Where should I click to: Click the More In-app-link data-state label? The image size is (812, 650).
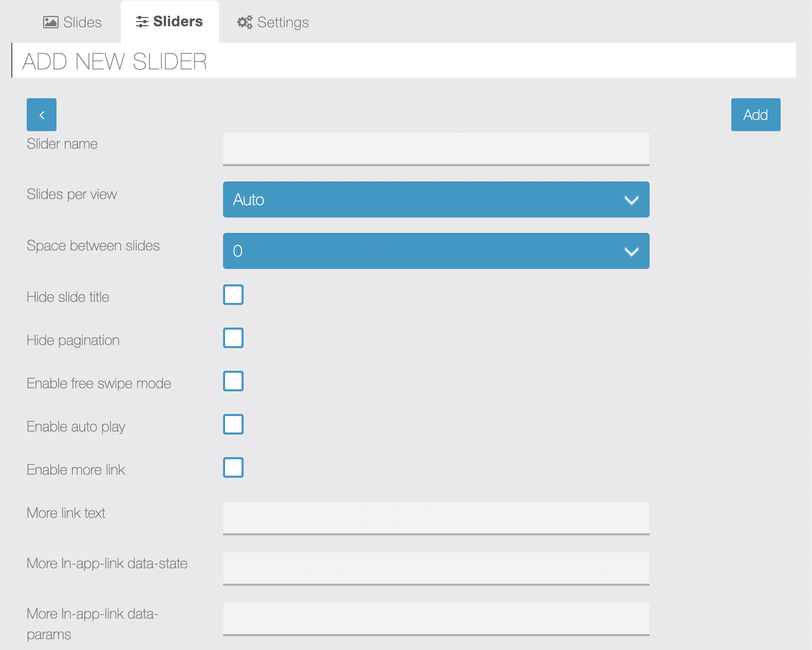click(x=107, y=564)
